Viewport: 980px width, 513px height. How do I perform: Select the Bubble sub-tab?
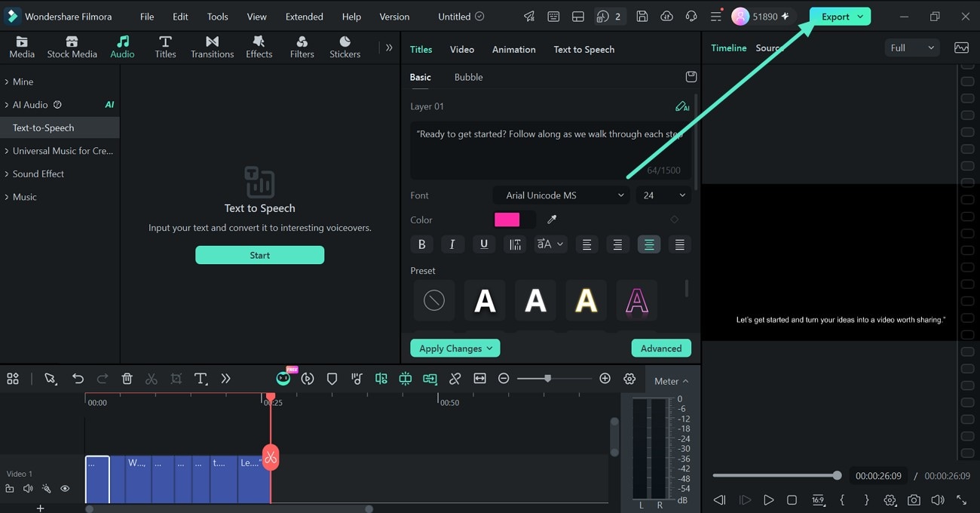(468, 77)
